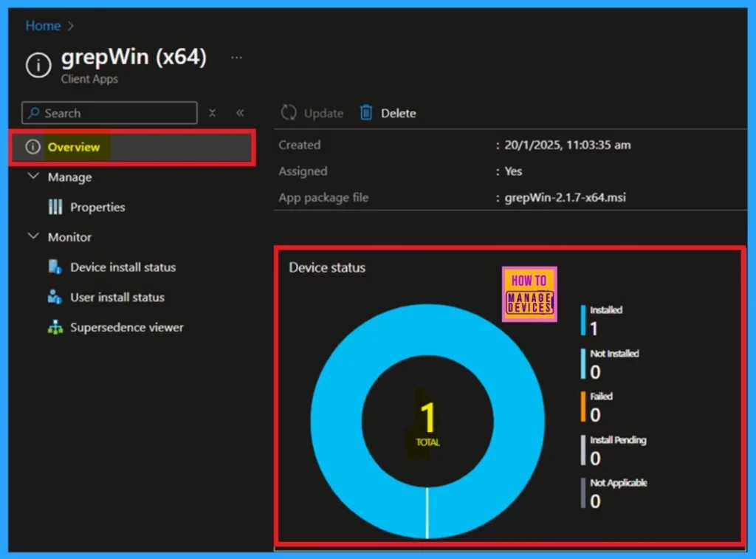Open Device install status
The height and width of the screenshot is (559, 756).
[123, 267]
